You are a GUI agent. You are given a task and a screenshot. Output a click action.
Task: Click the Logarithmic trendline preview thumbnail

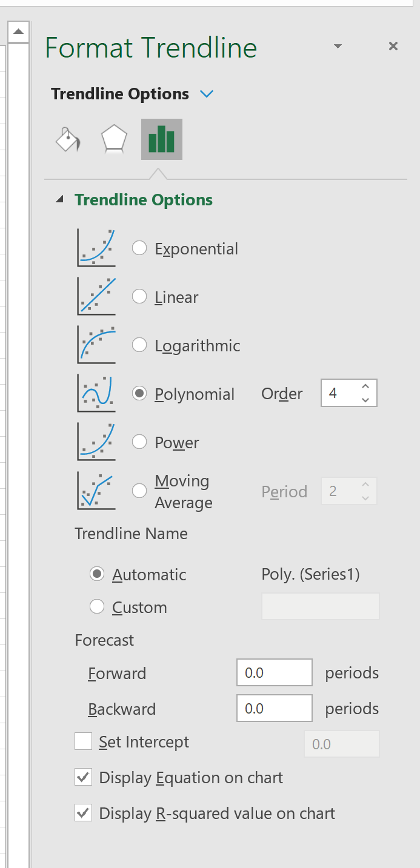pos(96,345)
